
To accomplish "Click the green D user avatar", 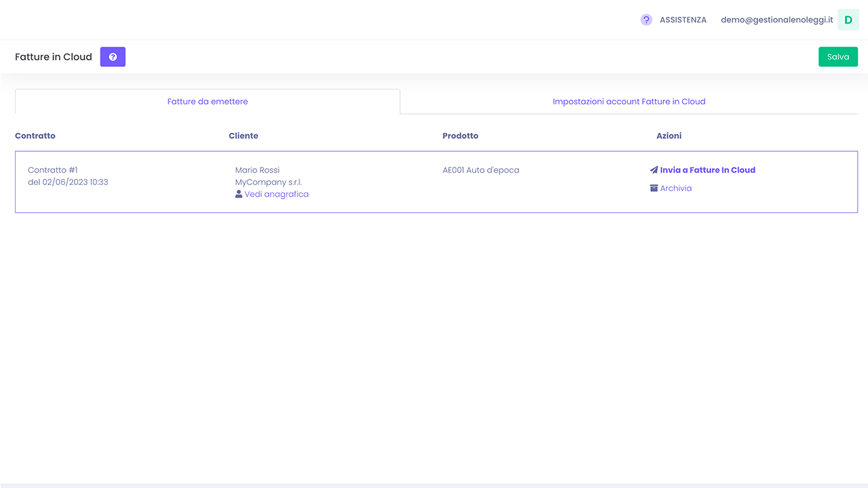I will tap(848, 20).
